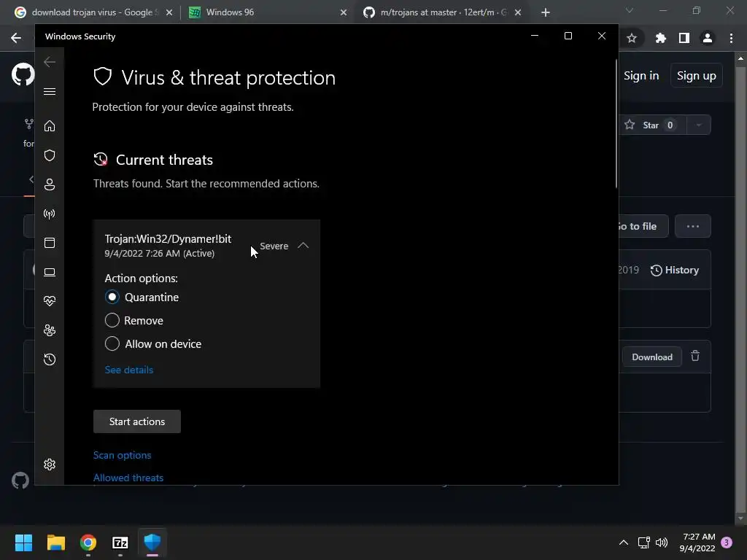Toggle Chrome side panel icon
747x560 pixels.
tap(684, 38)
